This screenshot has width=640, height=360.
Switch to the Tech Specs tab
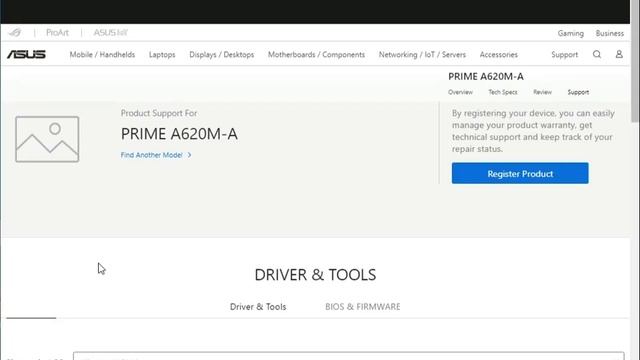point(503,92)
